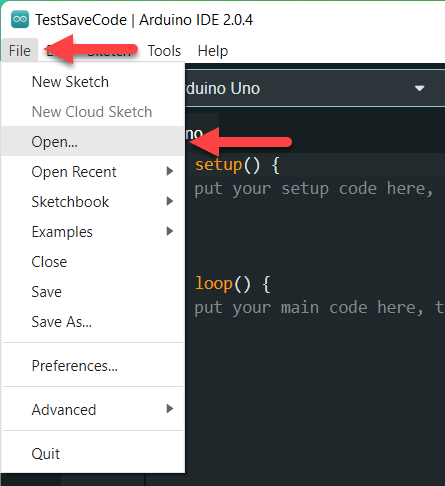This screenshot has height=486, width=445.
Task: Choose Save from the File menu
Action: pos(93,292)
